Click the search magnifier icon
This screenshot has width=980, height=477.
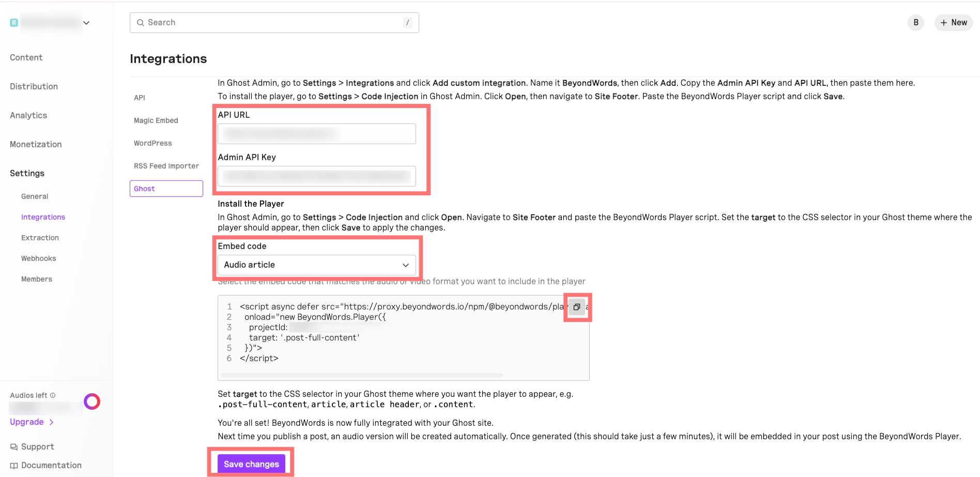tap(140, 23)
